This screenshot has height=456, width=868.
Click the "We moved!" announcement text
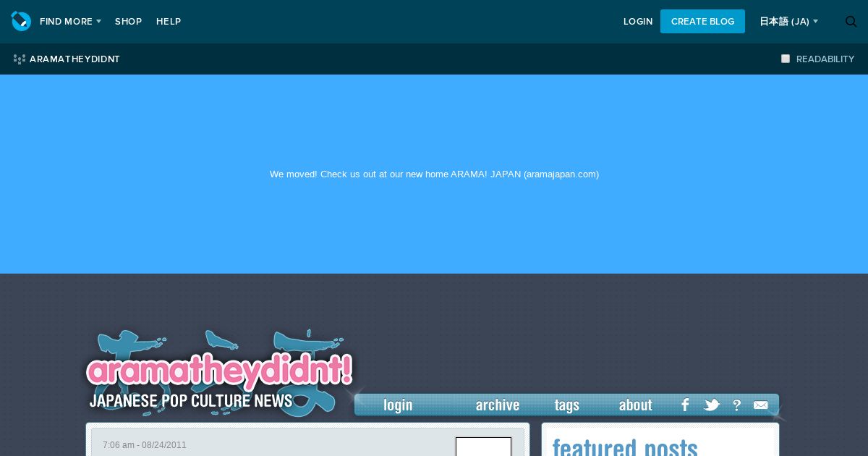434,174
